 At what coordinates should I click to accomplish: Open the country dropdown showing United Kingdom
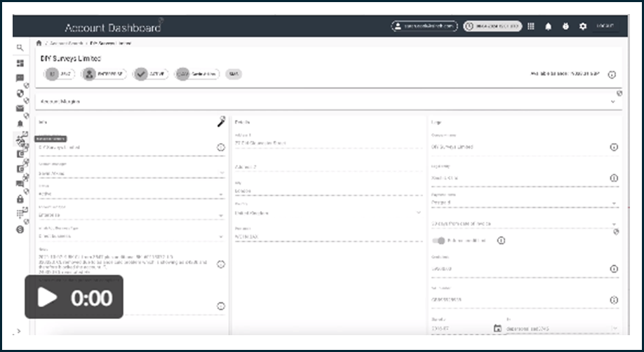[328, 212]
